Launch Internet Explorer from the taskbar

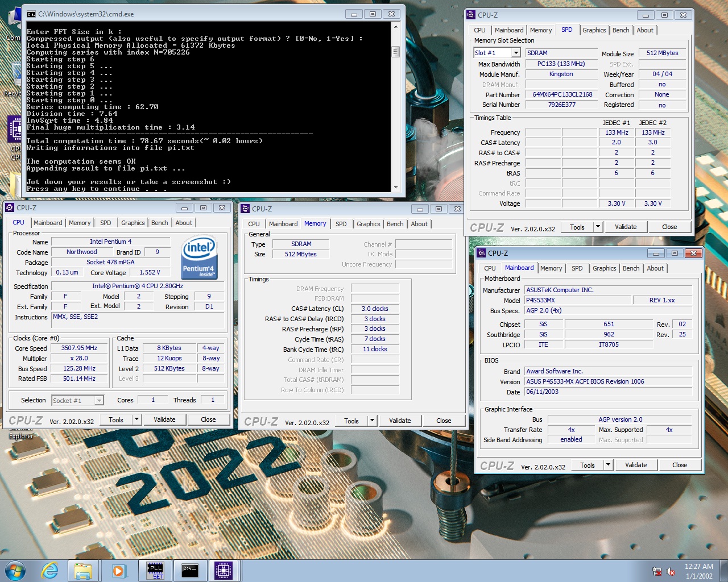pos(50,570)
